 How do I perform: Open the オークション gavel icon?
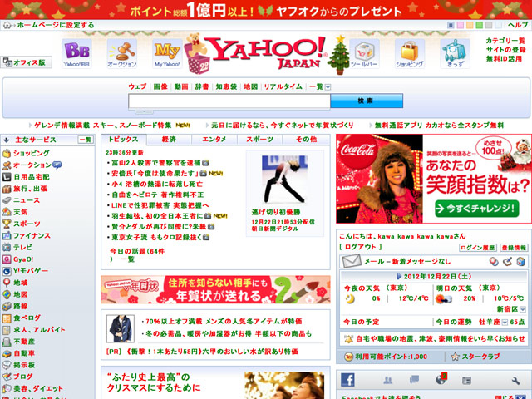(122, 53)
